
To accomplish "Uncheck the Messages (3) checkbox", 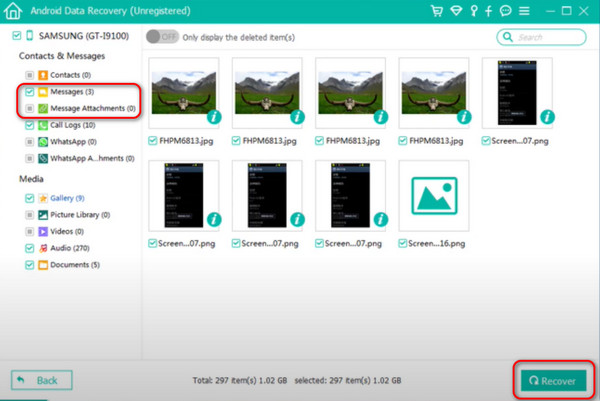I will [x=29, y=92].
